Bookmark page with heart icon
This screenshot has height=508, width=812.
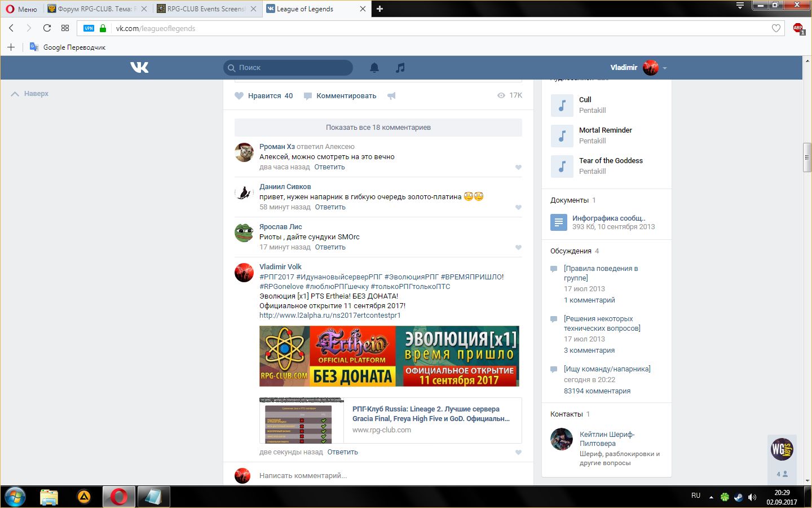tap(776, 28)
